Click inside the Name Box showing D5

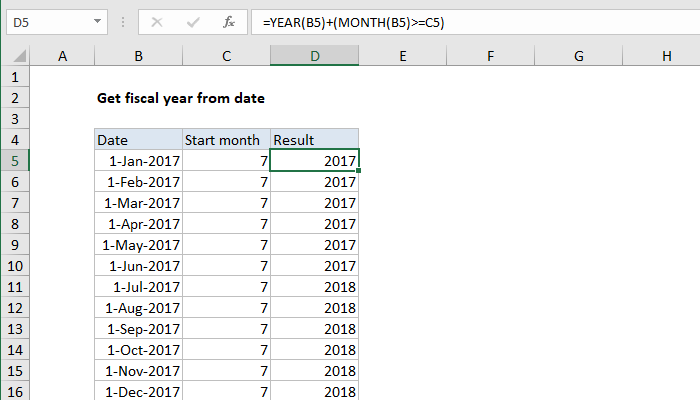(45, 20)
